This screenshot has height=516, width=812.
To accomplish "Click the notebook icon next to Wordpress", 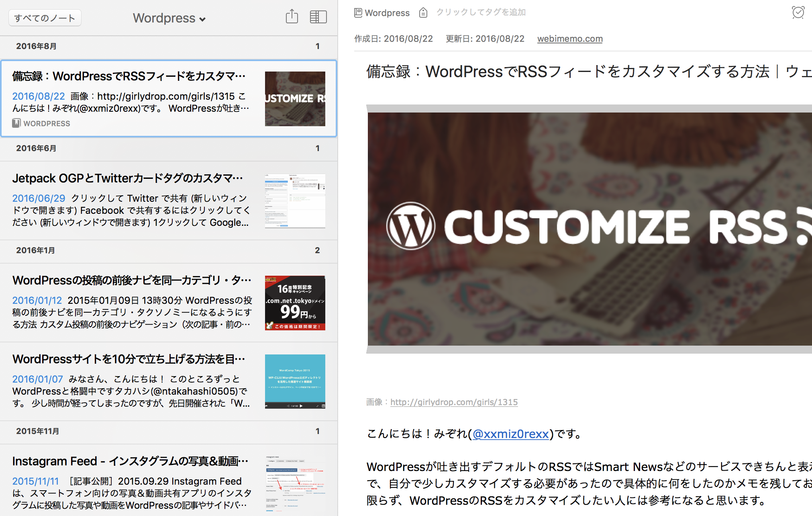I will 358,13.
